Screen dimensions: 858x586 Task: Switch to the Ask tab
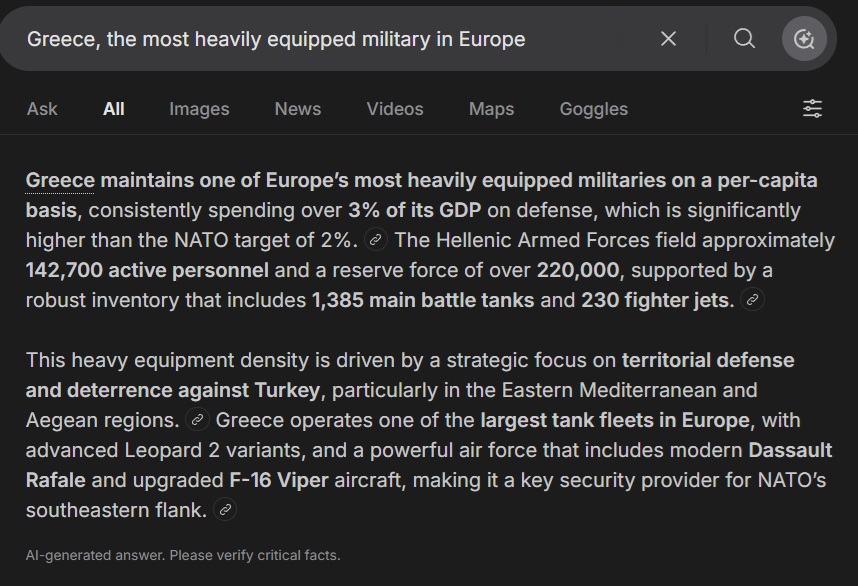(x=42, y=109)
